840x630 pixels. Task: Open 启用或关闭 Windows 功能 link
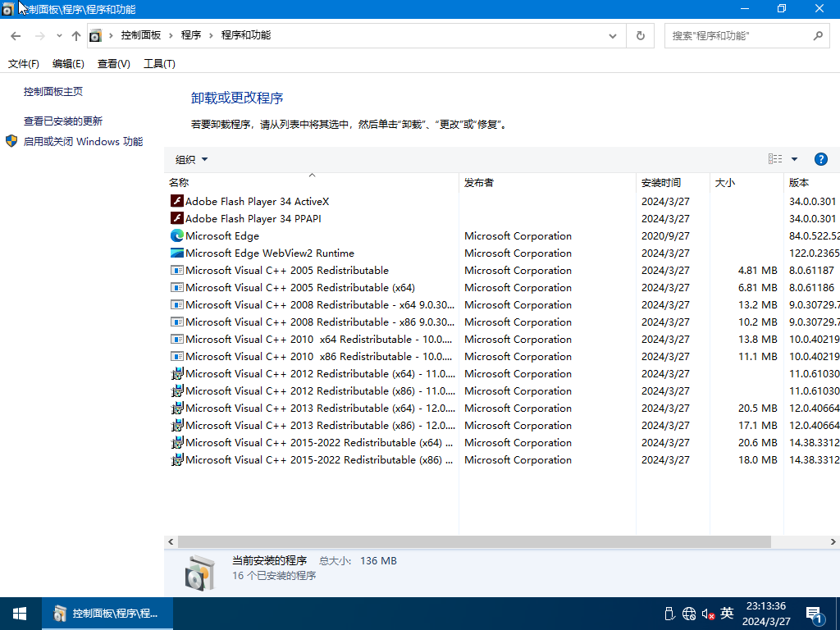(x=83, y=141)
